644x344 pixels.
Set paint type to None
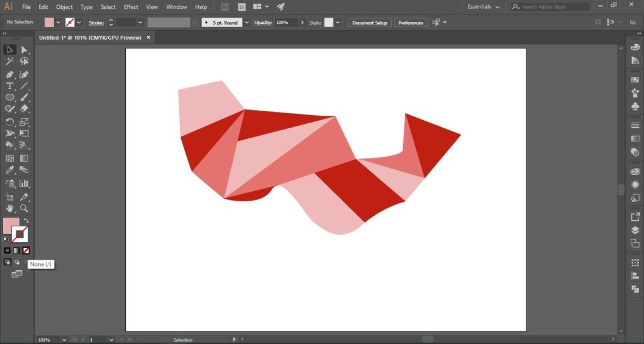tap(26, 250)
